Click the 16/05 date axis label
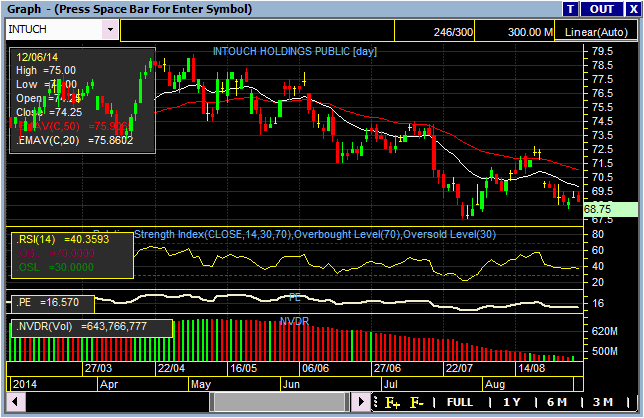Screen dimensions: 644x418 point(243,368)
